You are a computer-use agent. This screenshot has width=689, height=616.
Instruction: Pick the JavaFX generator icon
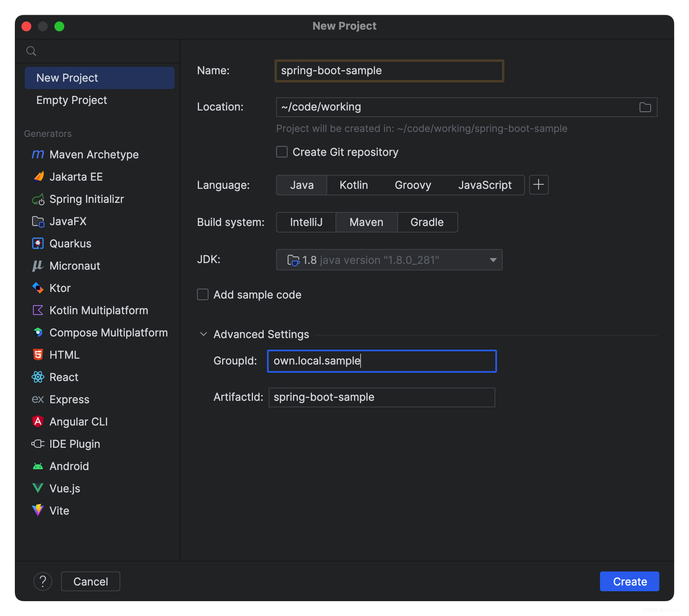(38, 221)
